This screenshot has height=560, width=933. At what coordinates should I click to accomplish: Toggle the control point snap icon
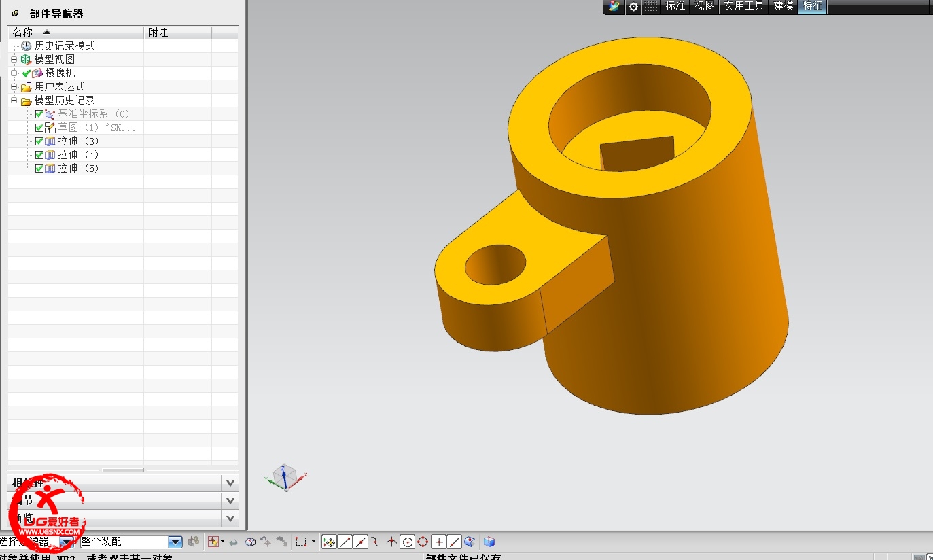click(376, 542)
